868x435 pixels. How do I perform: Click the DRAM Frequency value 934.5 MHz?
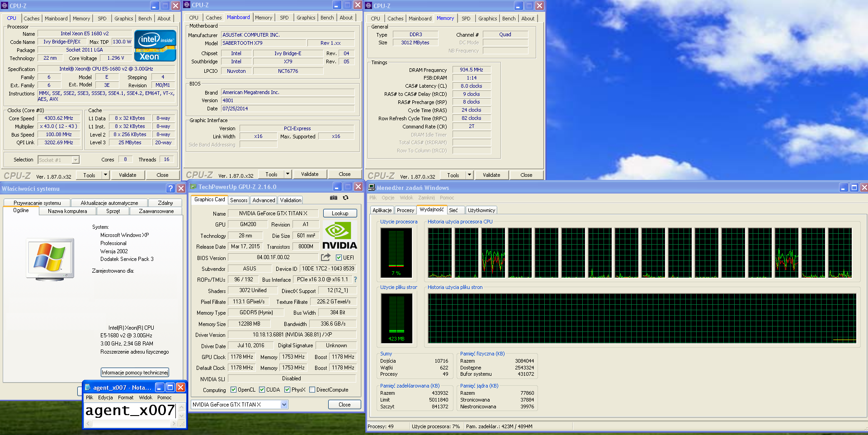pyautogui.click(x=472, y=70)
